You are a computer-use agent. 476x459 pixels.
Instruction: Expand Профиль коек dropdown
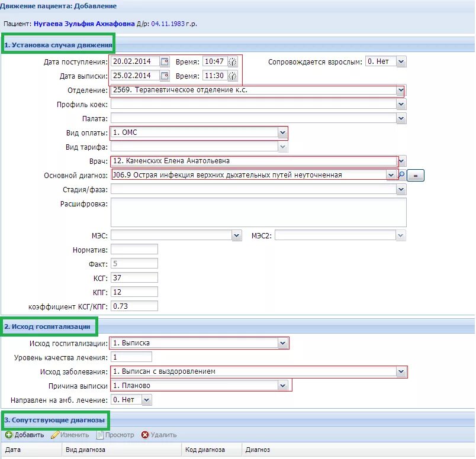click(x=401, y=104)
